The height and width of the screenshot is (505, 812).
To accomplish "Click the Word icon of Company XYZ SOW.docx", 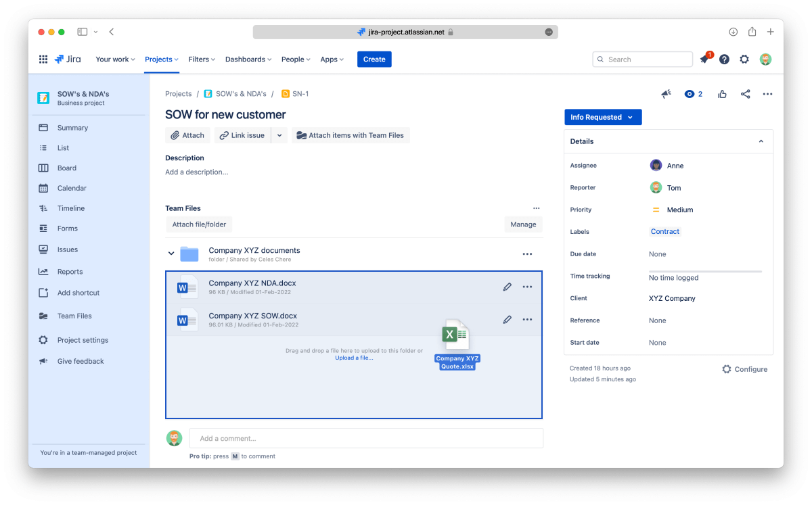I will pyautogui.click(x=187, y=320).
